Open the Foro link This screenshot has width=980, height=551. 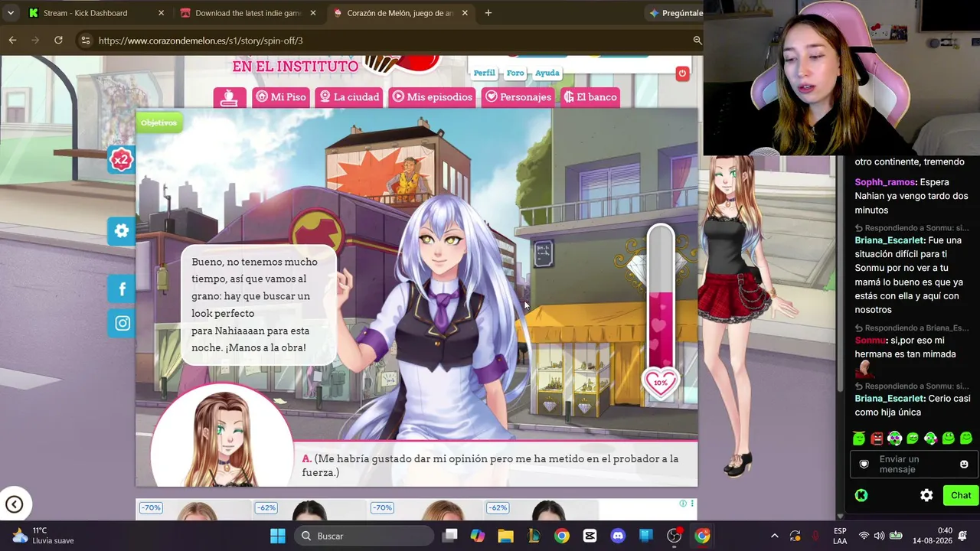pyautogui.click(x=515, y=73)
